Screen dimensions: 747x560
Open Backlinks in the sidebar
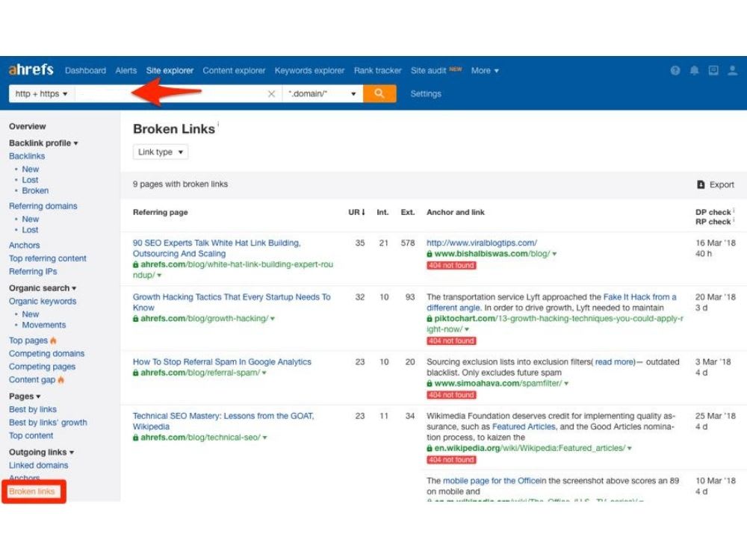click(x=27, y=156)
